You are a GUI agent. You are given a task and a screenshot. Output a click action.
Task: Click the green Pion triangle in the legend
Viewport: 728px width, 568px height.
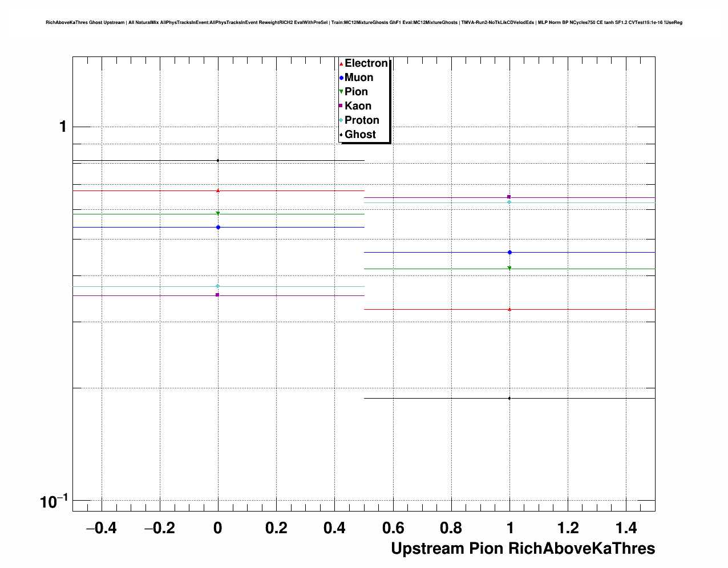(x=341, y=92)
